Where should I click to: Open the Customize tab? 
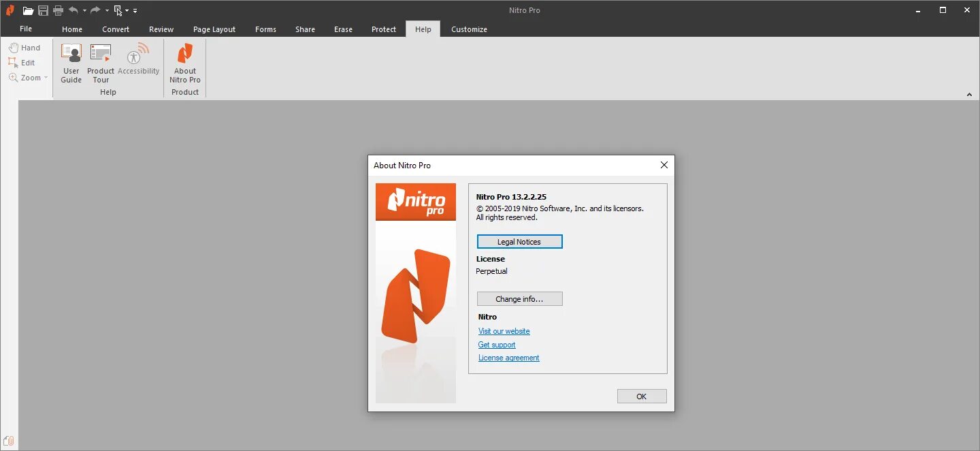pos(469,29)
